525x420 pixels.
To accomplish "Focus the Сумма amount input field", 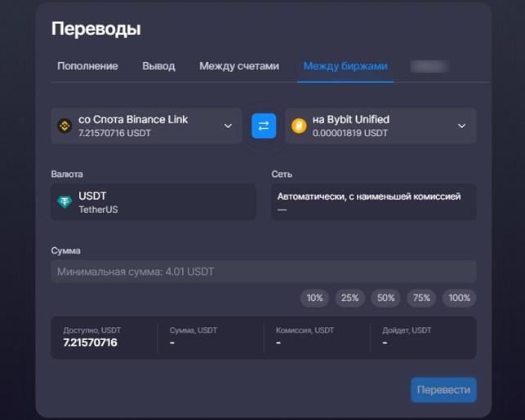I will point(263,272).
